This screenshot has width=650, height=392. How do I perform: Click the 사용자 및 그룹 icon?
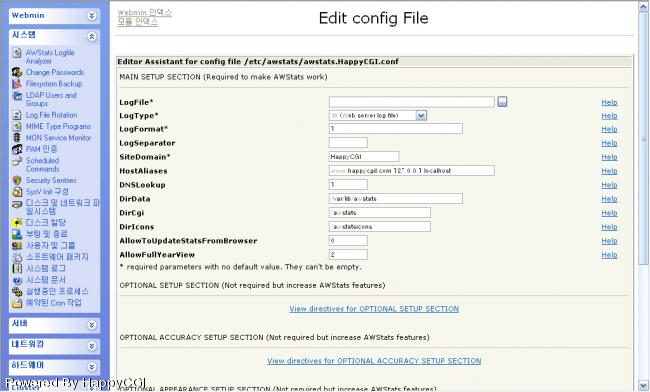pos(17,246)
